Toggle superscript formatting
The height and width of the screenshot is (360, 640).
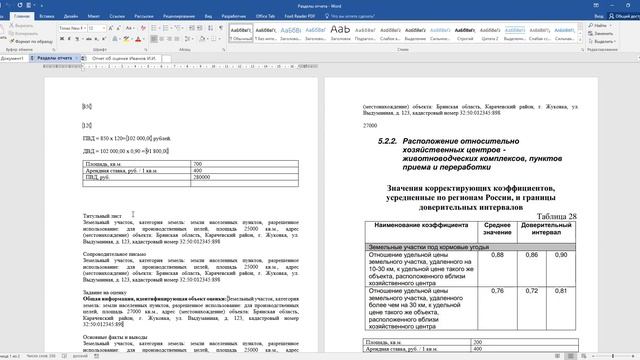pyautogui.click(x=104, y=39)
